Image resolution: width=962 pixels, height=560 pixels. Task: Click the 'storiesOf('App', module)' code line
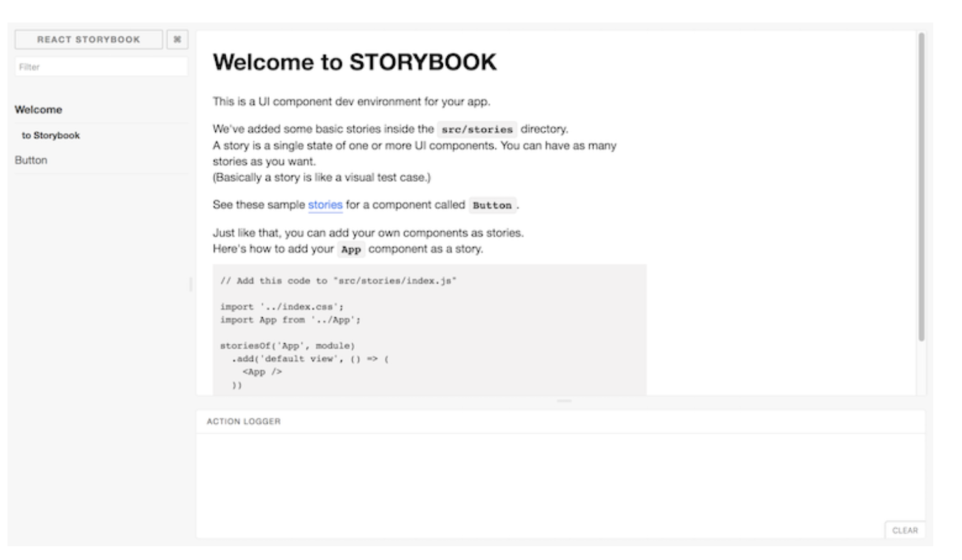point(287,346)
